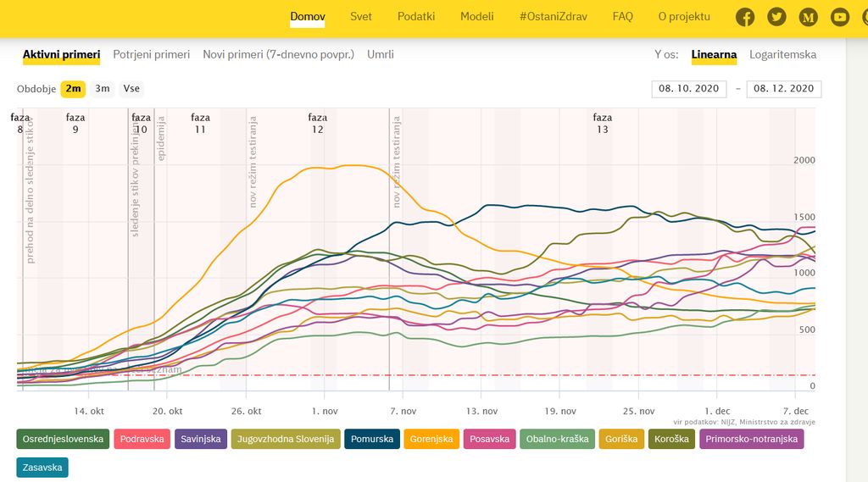Open the YouTube social icon
Screen dimensions: 868x482
(x=839, y=17)
